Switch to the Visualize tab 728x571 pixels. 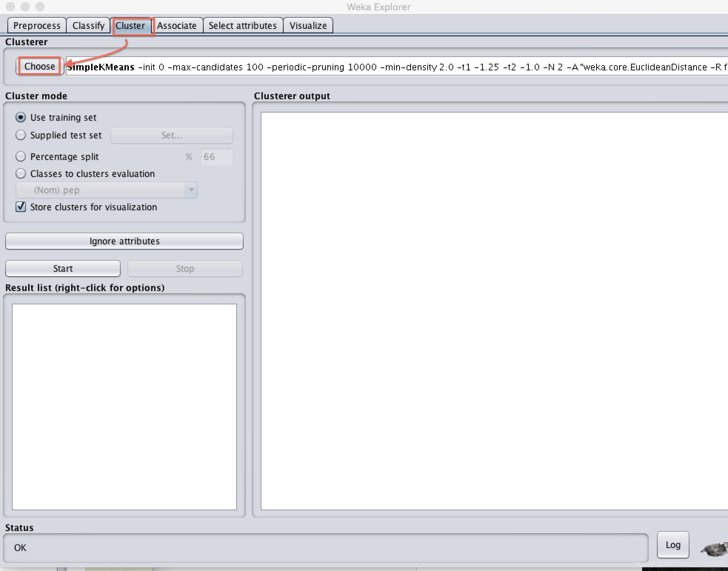pos(308,26)
